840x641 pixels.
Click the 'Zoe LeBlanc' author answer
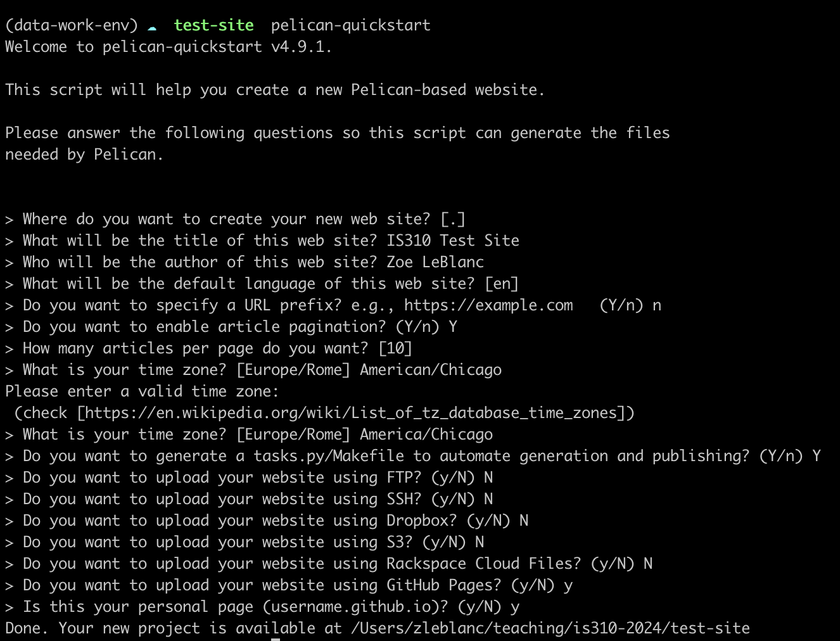click(435, 262)
